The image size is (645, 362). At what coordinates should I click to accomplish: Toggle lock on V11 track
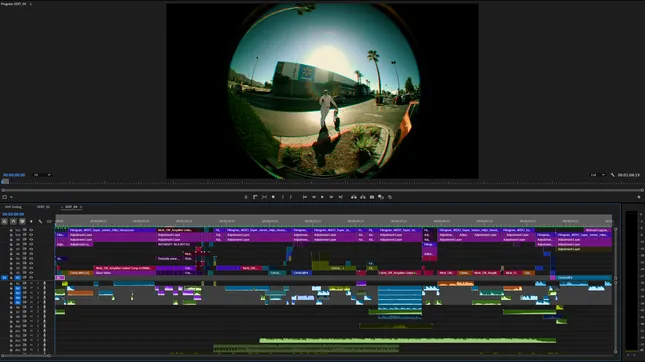[x=11, y=230]
